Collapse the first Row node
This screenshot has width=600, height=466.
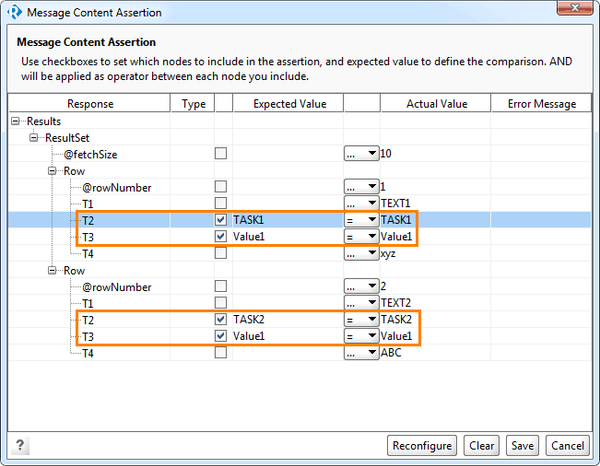coord(53,170)
